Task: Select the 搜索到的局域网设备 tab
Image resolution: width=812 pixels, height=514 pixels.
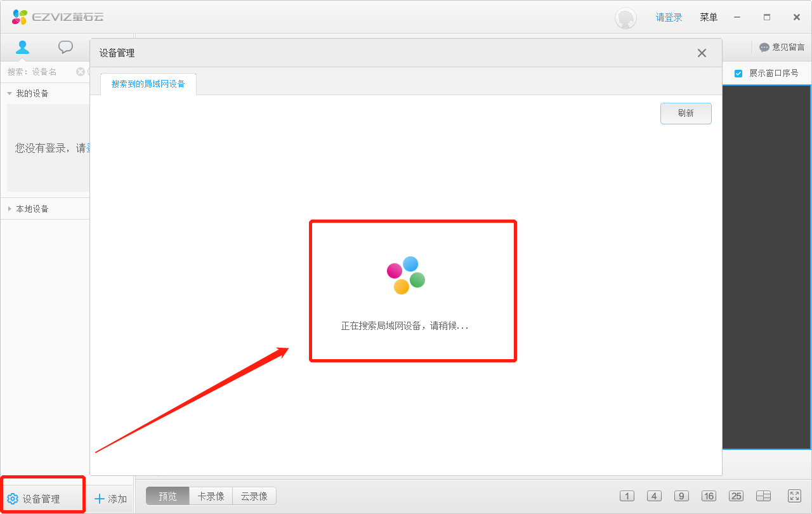Action: click(148, 84)
